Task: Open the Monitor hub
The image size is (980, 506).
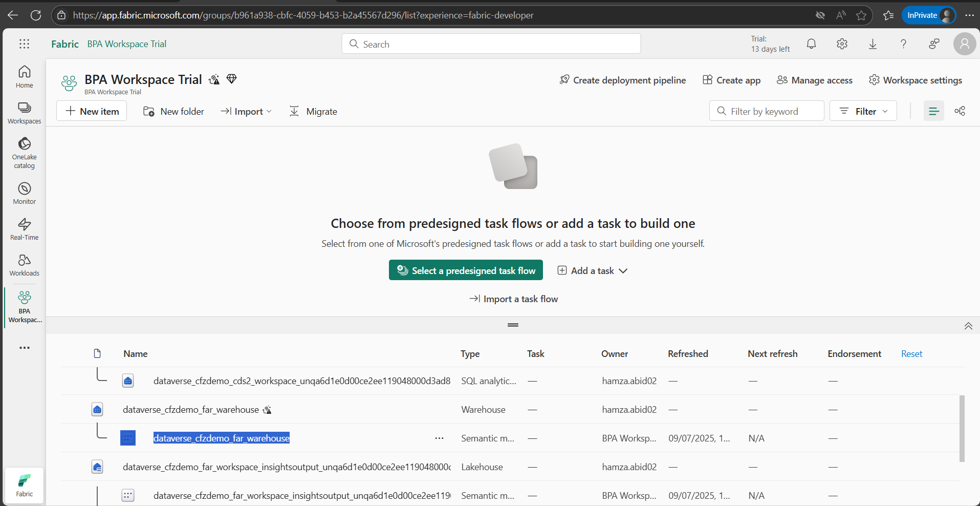Action: (x=24, y=193)
